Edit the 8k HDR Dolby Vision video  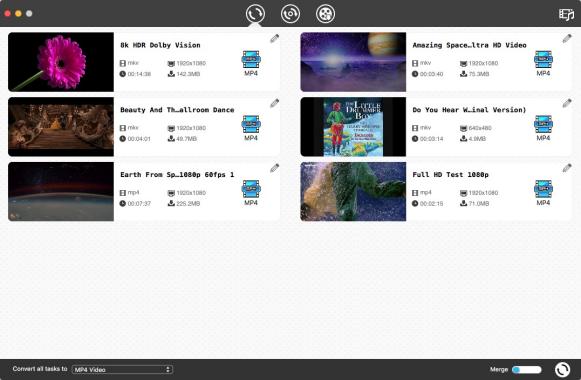(x=274, y=39)
